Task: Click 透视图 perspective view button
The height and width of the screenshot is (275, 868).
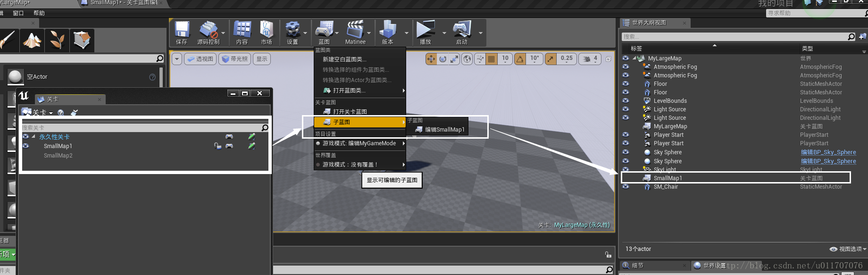Action: 200,59
